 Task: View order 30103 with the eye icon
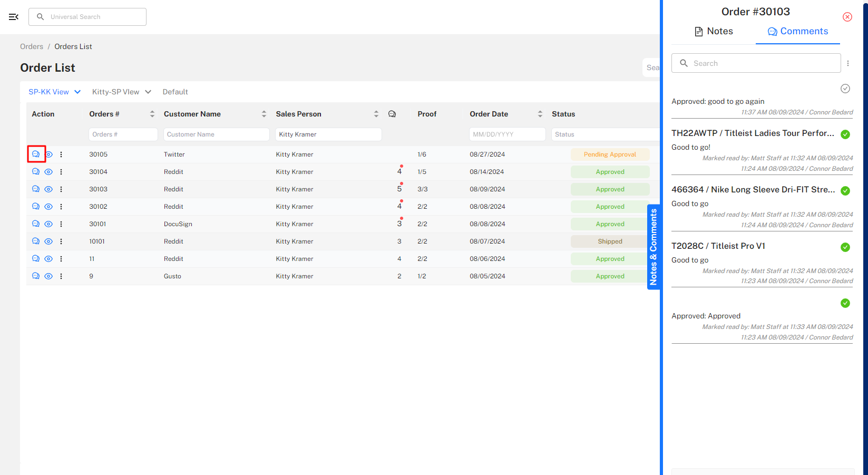coord(48,189)
